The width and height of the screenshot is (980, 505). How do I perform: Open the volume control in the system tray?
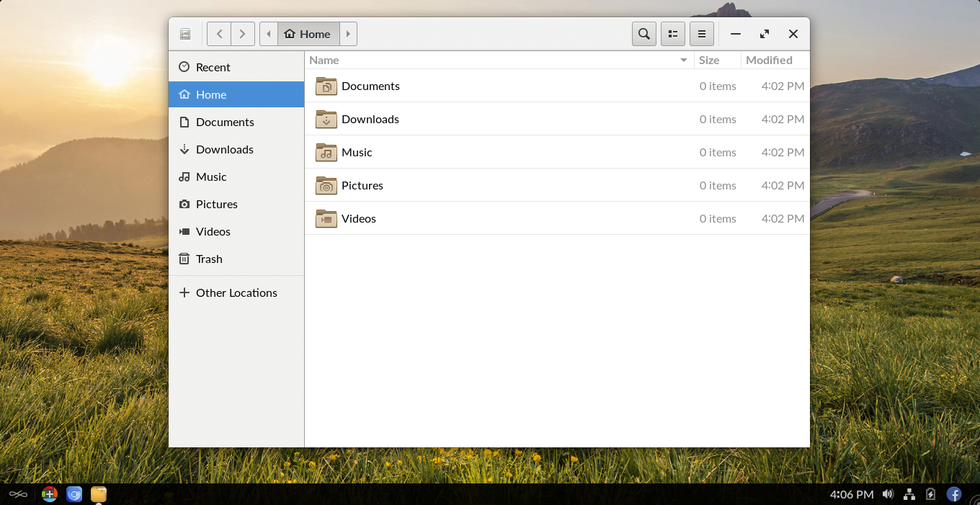(888, 494)
